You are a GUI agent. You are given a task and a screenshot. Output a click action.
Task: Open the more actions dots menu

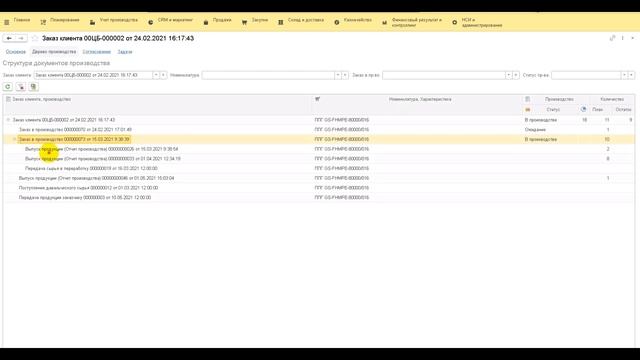pos(622,38)
